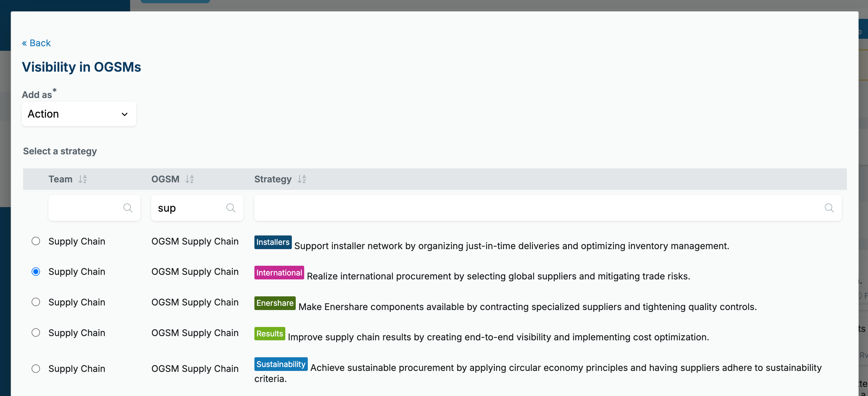Image resolution: width=868 pixels, height=396 pixels.
Task: Click the Strategy filter search icon
Action: (x=829, y=208)
